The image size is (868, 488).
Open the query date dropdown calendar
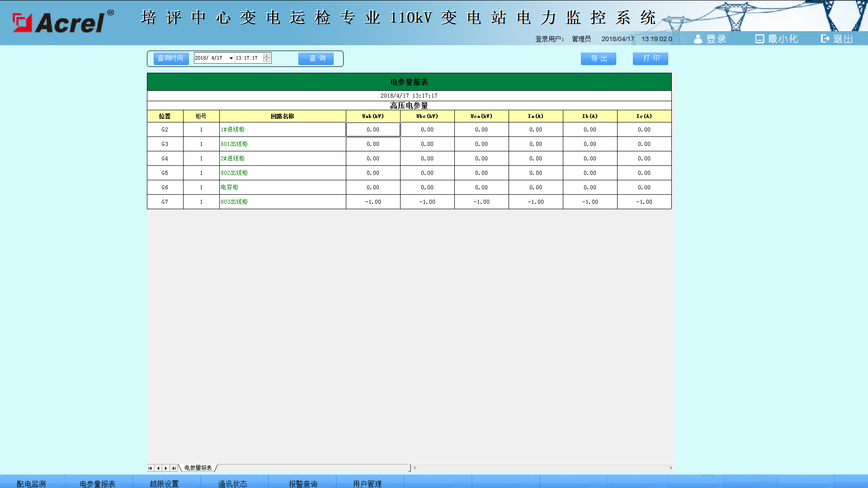(x=231, y=58)
